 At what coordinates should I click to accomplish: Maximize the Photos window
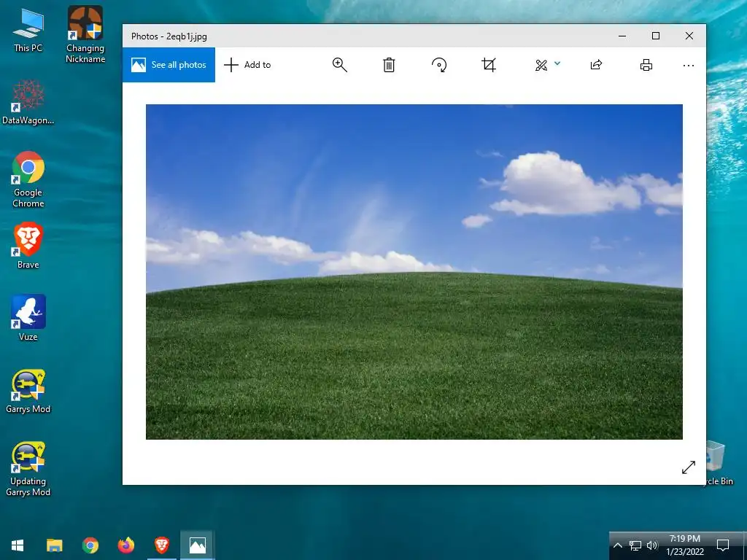[656, 36]
